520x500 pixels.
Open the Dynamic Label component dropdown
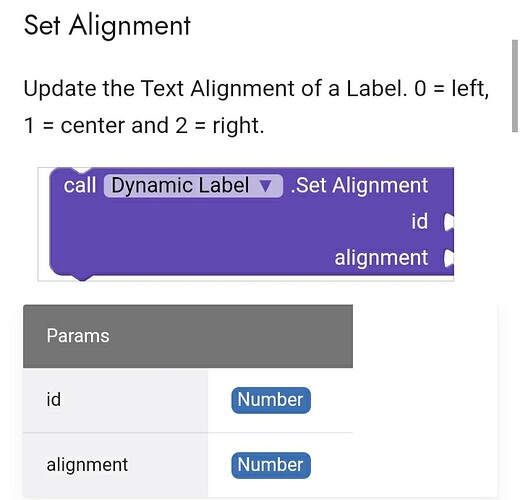(193, 186)
